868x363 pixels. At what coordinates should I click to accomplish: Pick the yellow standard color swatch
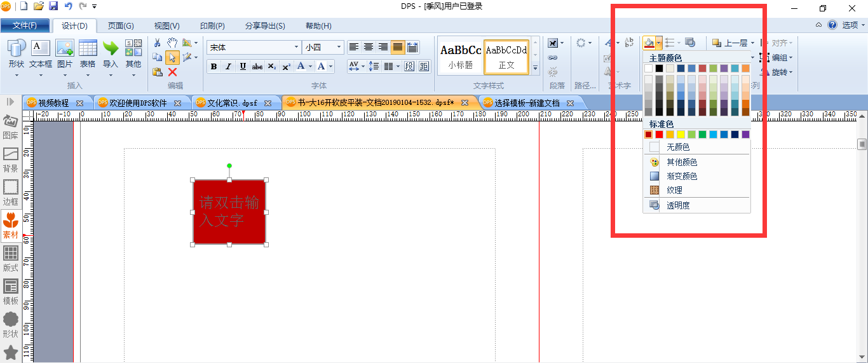pyautogui.click(x=681, y=134)
